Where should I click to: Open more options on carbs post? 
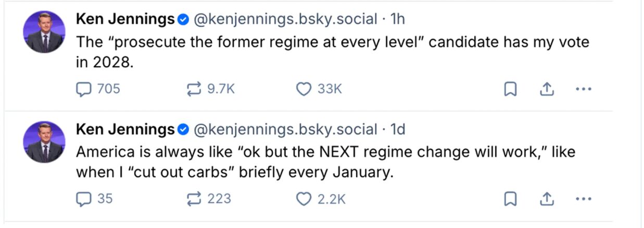583,199
